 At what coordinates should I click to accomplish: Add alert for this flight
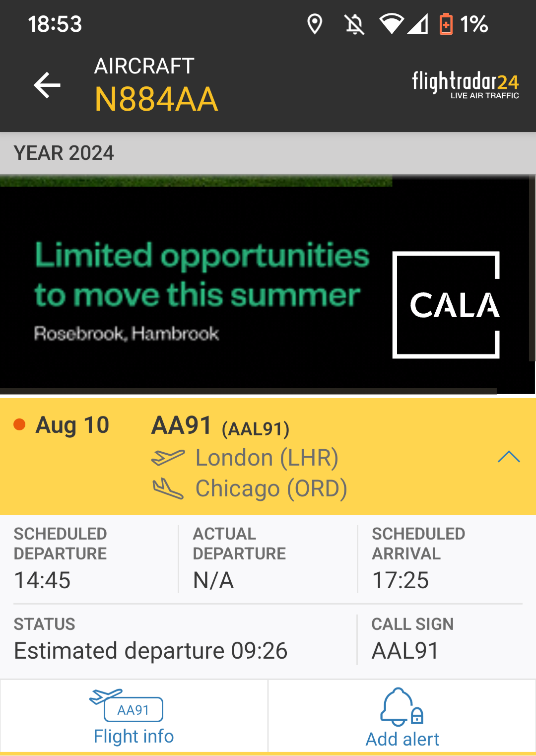pos(402,717)
